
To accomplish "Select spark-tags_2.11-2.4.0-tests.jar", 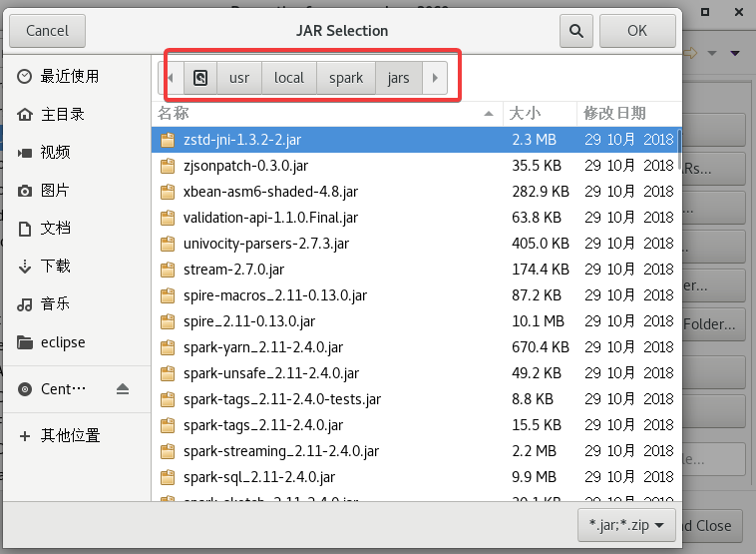I will tap(415, 399).
